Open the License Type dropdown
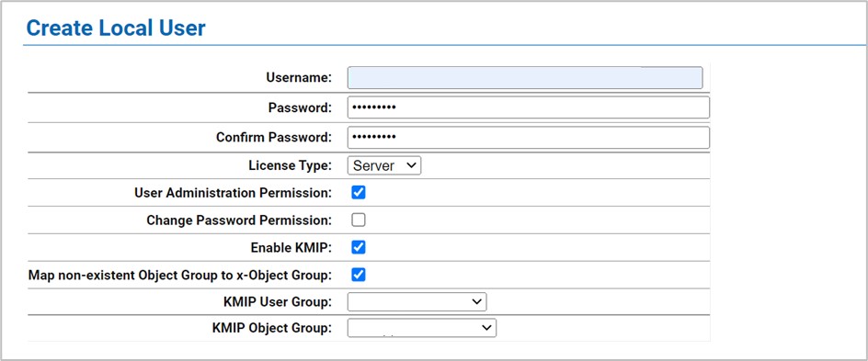 384,165
